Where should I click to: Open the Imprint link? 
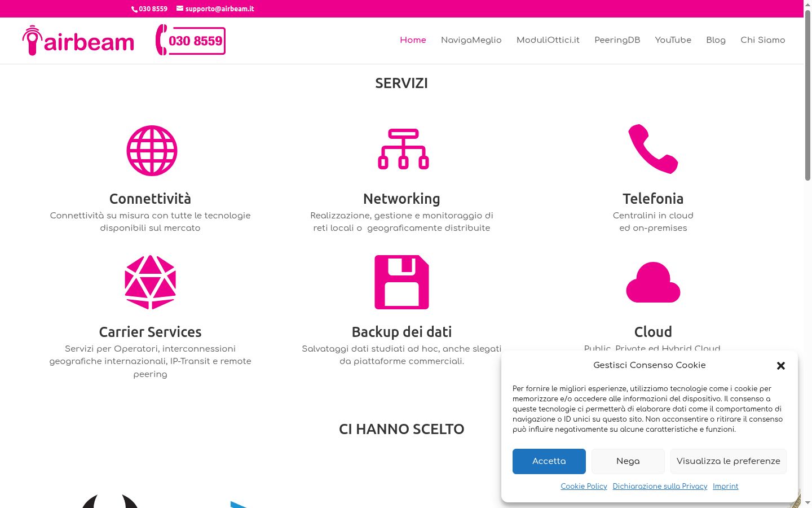pyautogui.click(x=725, y=487)
